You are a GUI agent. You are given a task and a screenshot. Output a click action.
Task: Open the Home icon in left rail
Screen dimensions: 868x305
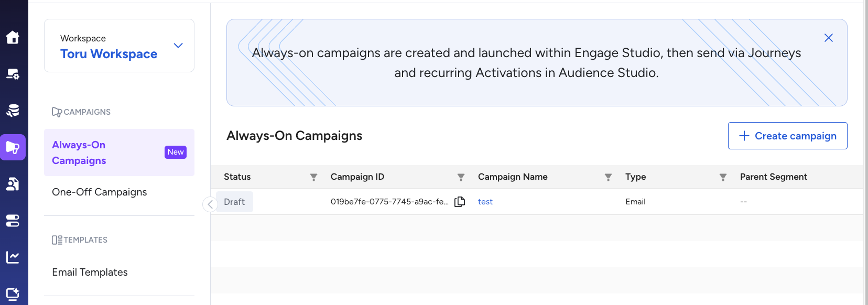coord(13,37)
